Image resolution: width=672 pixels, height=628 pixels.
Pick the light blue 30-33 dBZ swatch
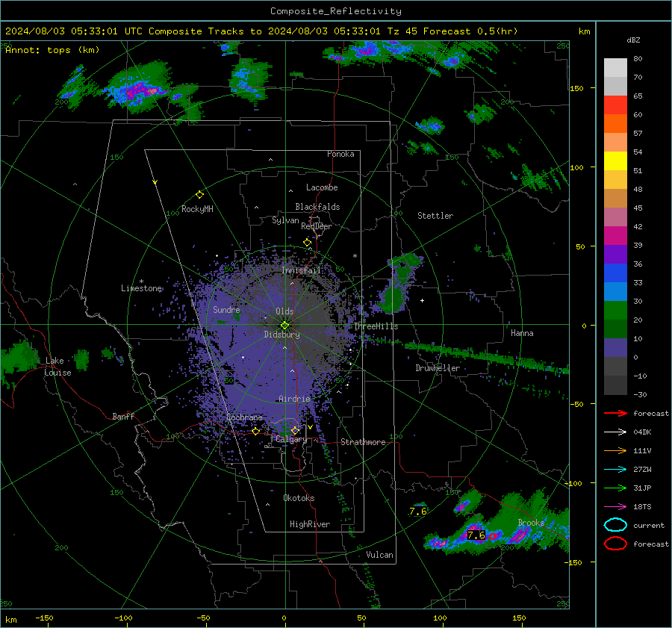tap(615, 292)
